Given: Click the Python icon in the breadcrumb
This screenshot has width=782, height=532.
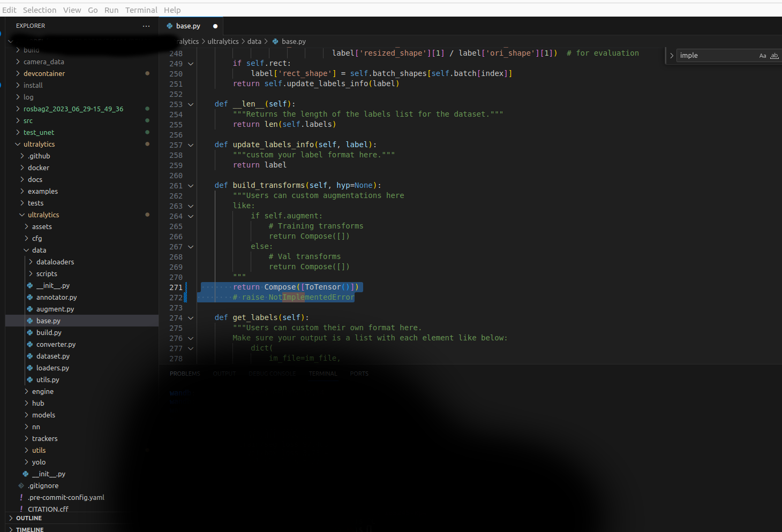Looking at the screenshot, I should coord(275,41).
